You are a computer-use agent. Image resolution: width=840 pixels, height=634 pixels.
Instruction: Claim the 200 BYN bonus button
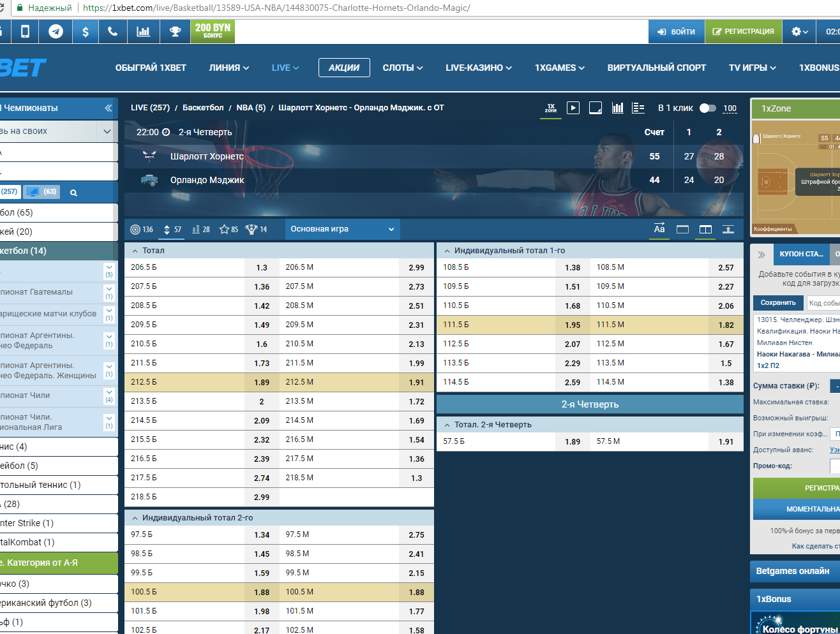pyautogui.click(x=213, y=31)
